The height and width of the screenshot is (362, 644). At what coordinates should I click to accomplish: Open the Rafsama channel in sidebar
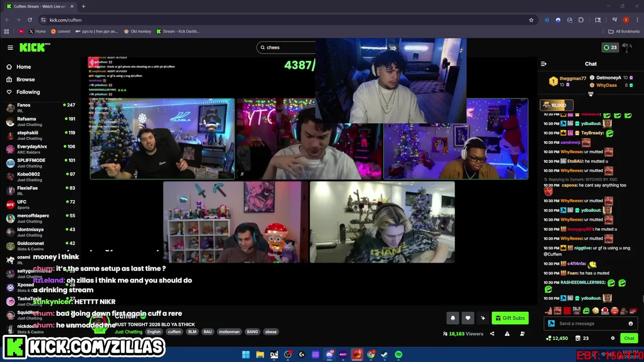point(40,122)
